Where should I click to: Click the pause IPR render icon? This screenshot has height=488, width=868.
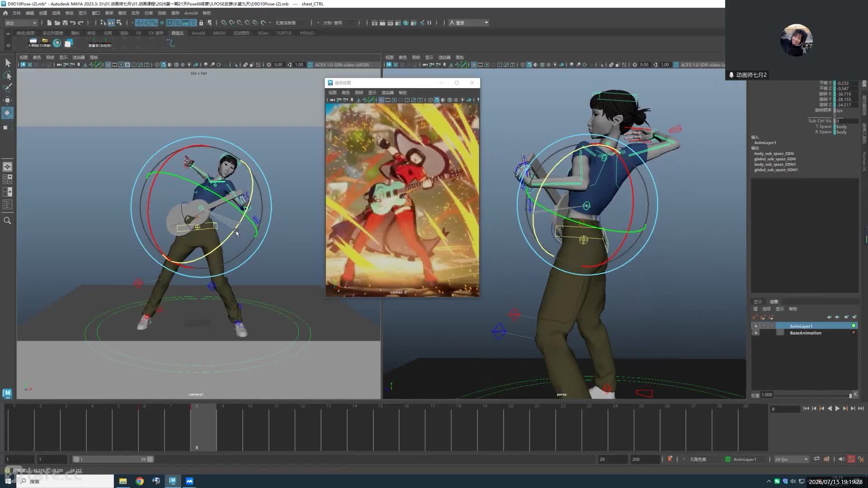(x=429, y=23)
